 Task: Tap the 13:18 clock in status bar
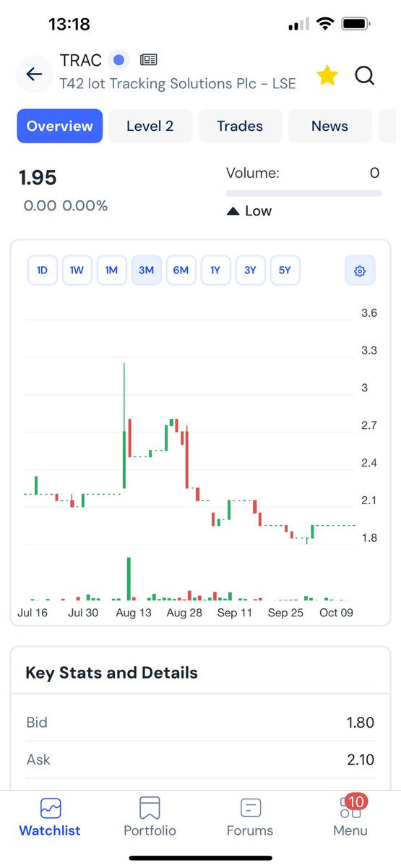coord(69,24)
